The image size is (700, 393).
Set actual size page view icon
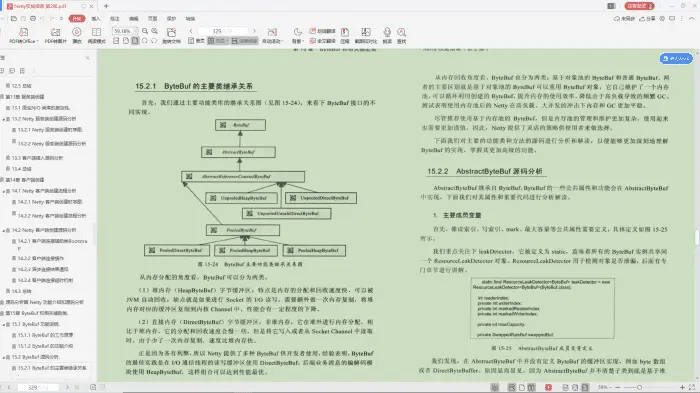tap(116, 41)
